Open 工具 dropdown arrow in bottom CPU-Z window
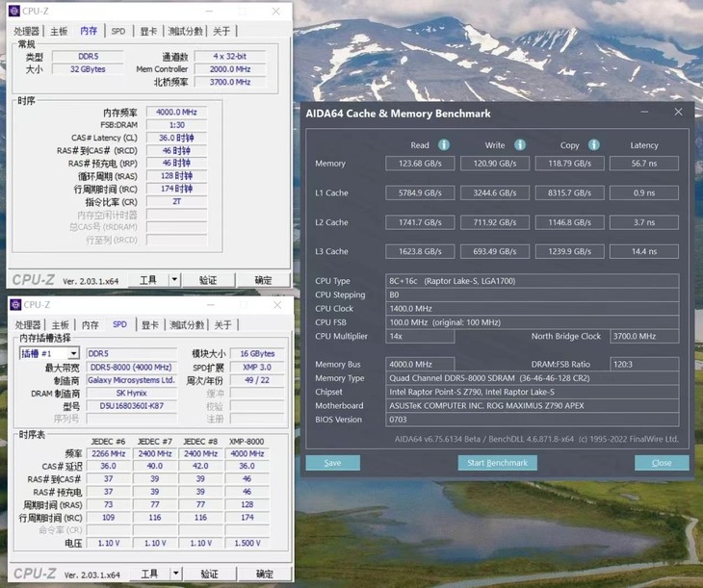This screenshot has height=588, width=703. (x=175, y=574)
